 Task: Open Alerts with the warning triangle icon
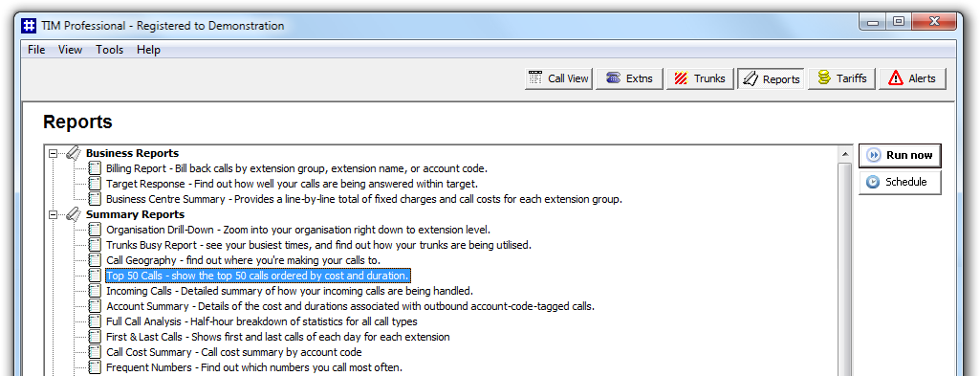pyautogui.click(x=912, y=78)
